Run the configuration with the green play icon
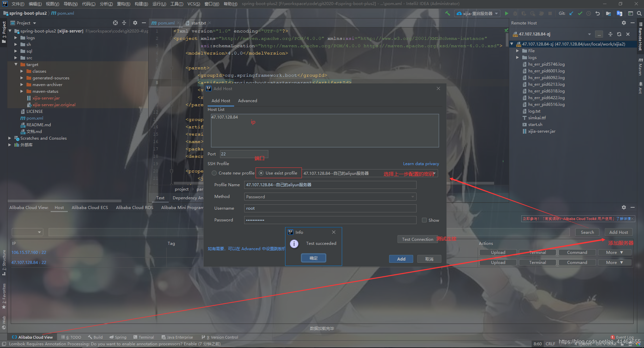 506,13
